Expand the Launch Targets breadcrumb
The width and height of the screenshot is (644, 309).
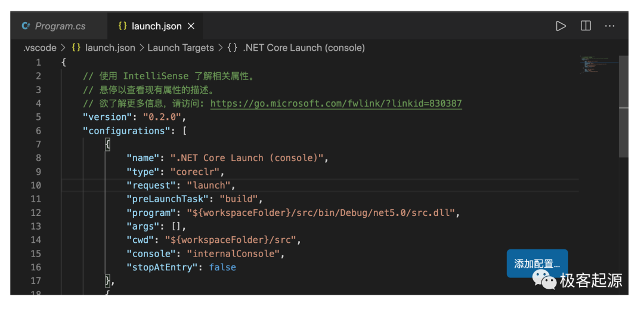point(180,48)
